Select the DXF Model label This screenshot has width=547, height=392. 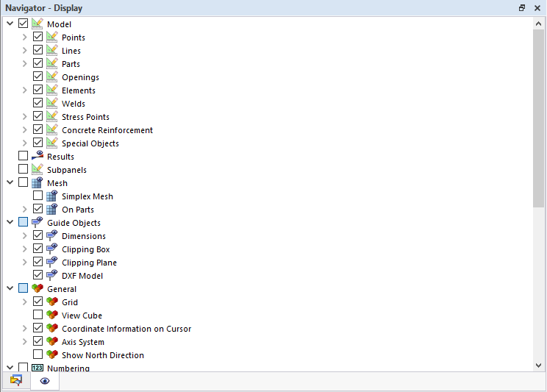(82, 276)
